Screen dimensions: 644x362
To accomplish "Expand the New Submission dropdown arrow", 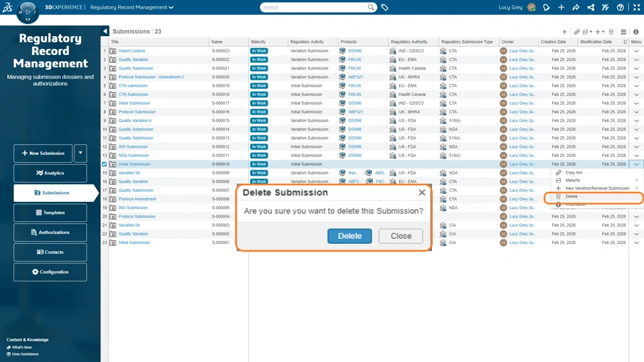I will (x=80, y=153).
